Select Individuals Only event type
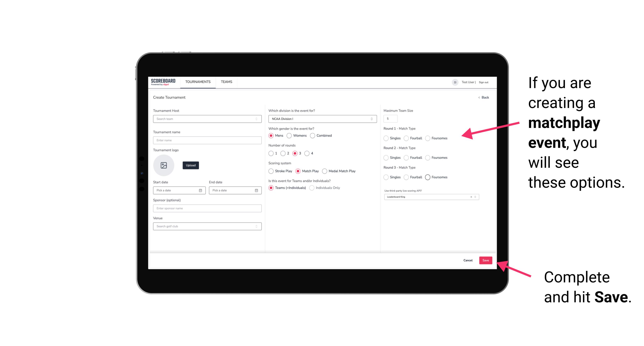The height and width of the screenshot is (346, 644). [311, 188]
